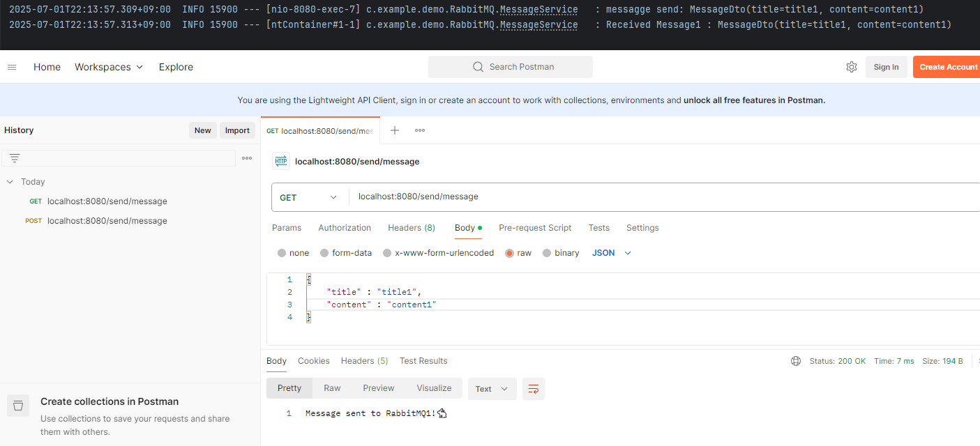Click the search magnifier icon
Viewport: 980px width, 446px height.
tap(478, 67)
